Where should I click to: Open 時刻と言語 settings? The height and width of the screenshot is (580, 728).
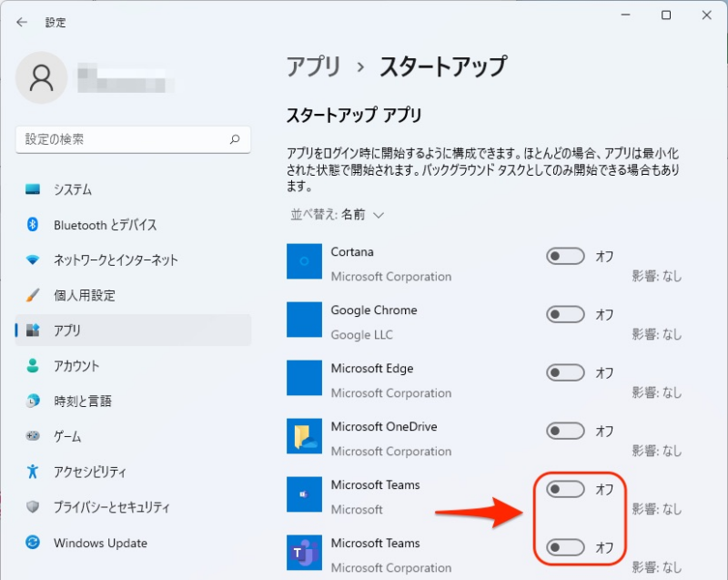coord(133,401)
